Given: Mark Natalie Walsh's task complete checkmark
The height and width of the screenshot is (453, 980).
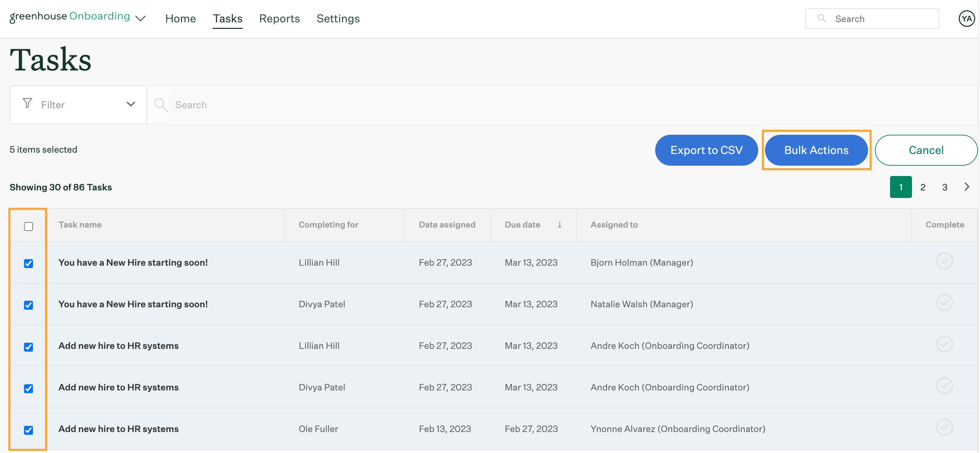Looking at the screenshot, I should (944, 303).
